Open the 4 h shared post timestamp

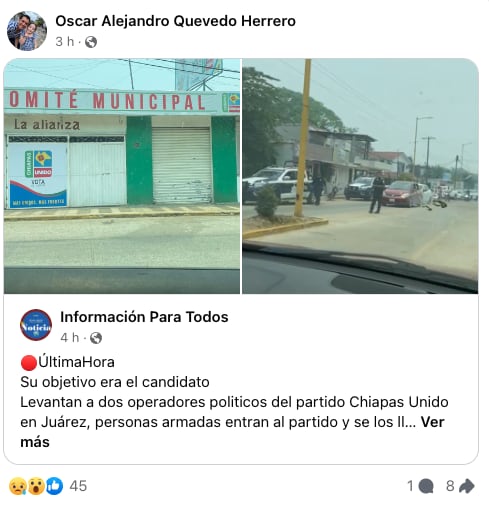pos(70,338)
